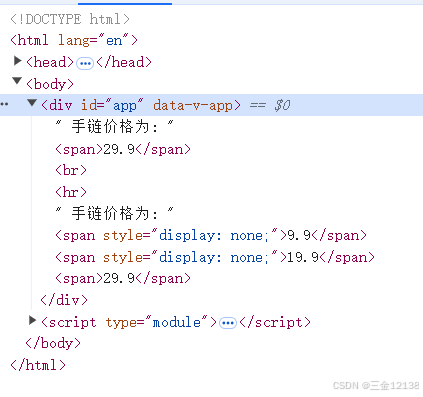423x397 pixels.
Task: Select the data-v-app attribute
Action: click(x=193, y=105)
